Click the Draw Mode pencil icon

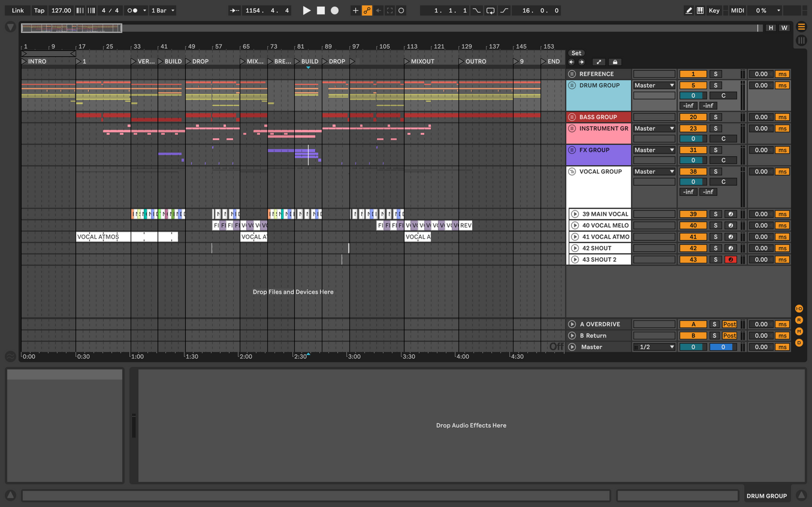click(688, 11)
